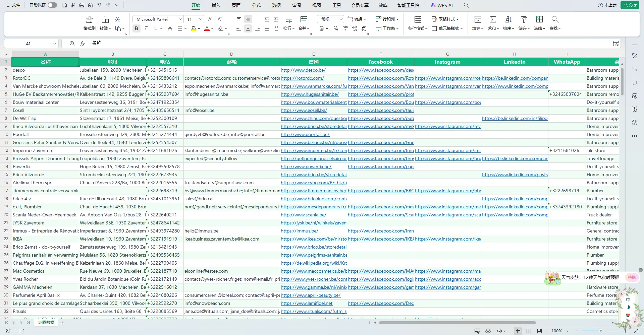This screenshot has width=644, height=335.
Task: Click the Freeze panes (冻结) icon
Action: tap(539, 19)
